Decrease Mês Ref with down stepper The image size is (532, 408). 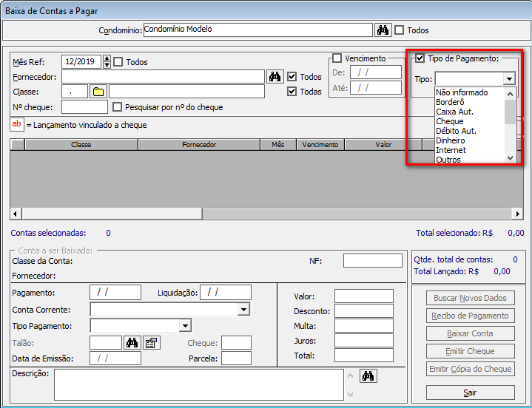point(107,65)
